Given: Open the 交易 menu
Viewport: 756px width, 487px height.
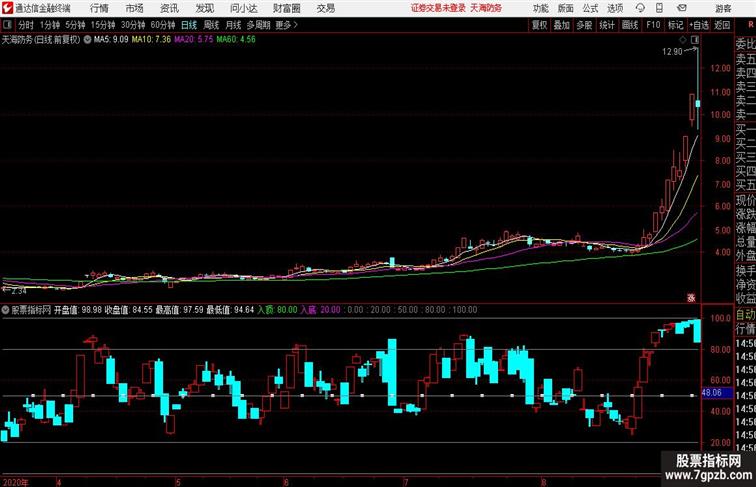Looking at the screenshot, I should (326, 8).
